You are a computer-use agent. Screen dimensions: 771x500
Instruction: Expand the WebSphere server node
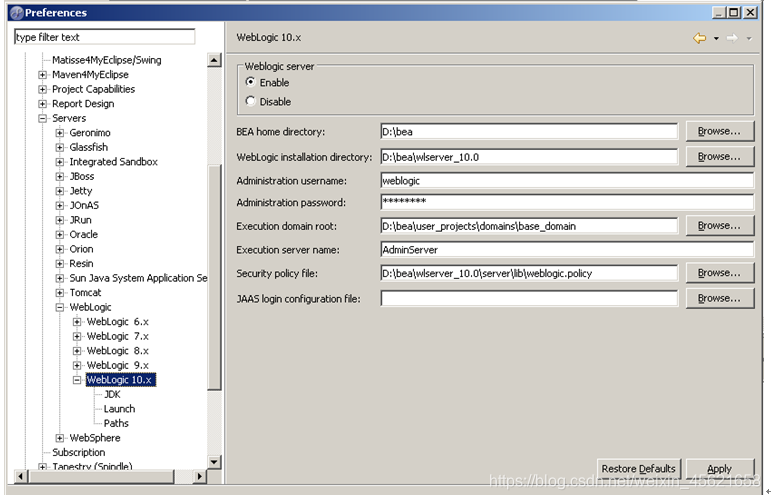pyautogui.click(x=59, y=438)
